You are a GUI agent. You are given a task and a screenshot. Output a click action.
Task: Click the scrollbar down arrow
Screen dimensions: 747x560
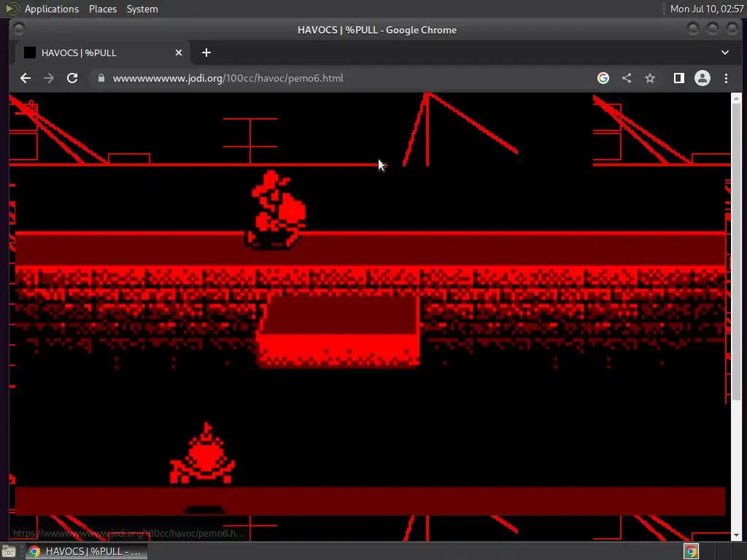(x=736, y=536)
